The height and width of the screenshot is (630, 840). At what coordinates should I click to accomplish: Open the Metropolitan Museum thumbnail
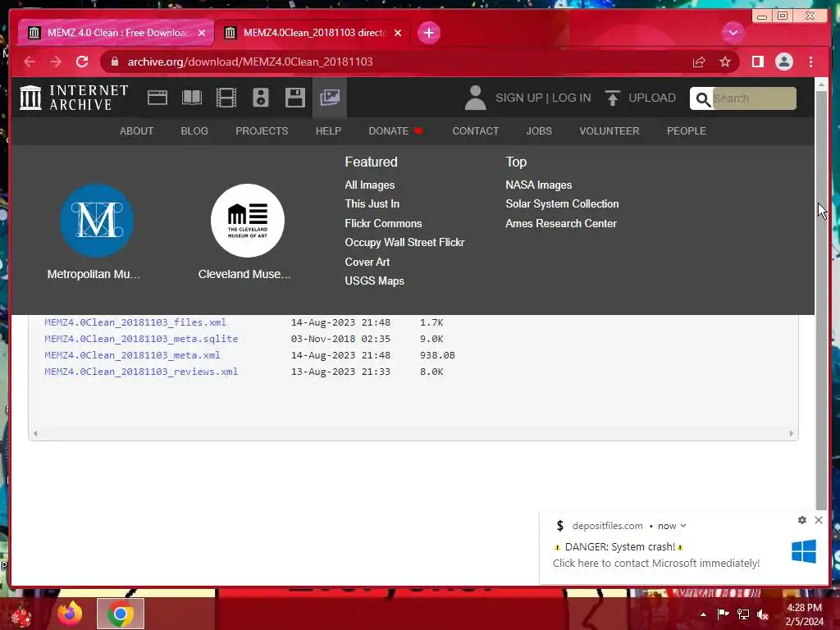click(97, 221)
